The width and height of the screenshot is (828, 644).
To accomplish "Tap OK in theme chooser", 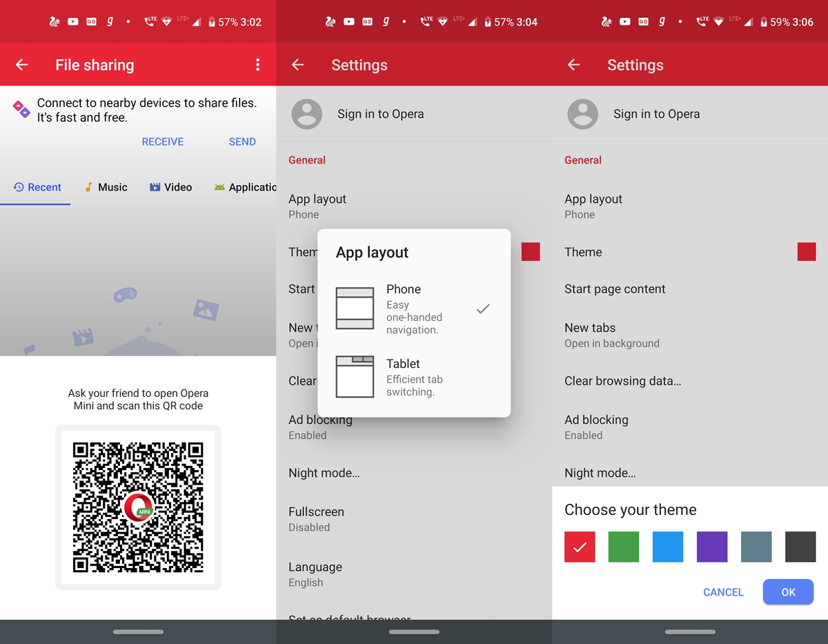I will [x=788, y=592].
